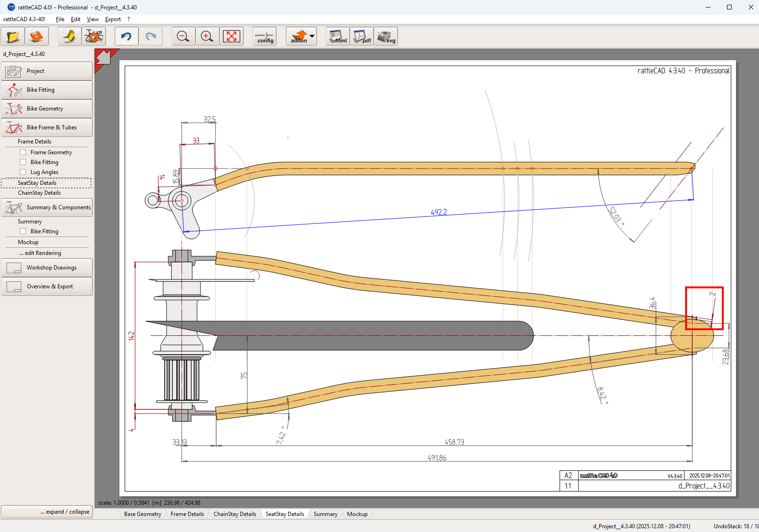Open the config panel

click(265, 37)
